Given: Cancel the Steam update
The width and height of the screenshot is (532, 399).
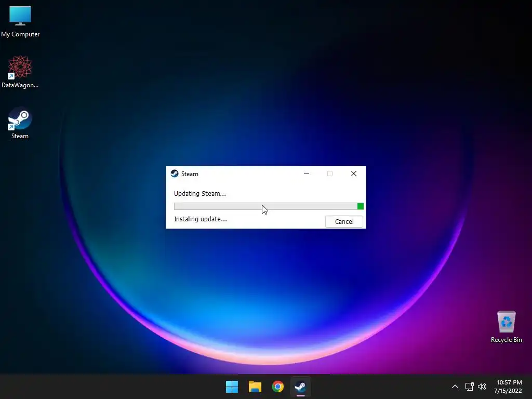Looking at the screenshot, I should coord(344,221).
